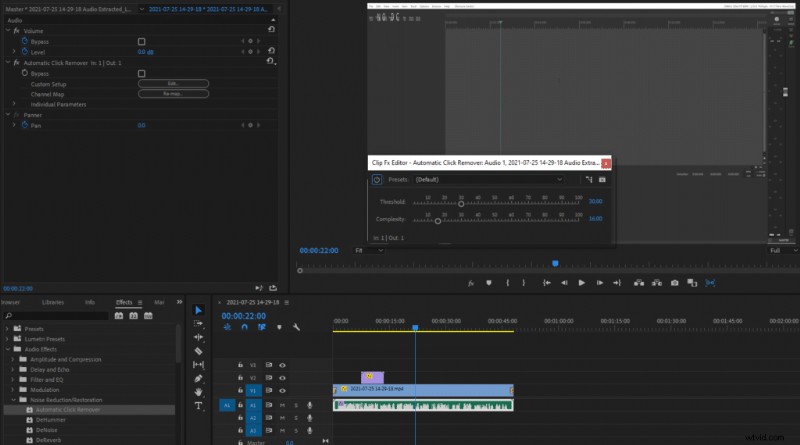Viewport: 800px width, 445px height.
Task: Expand Individual Parameters
Action: (14, 104)
